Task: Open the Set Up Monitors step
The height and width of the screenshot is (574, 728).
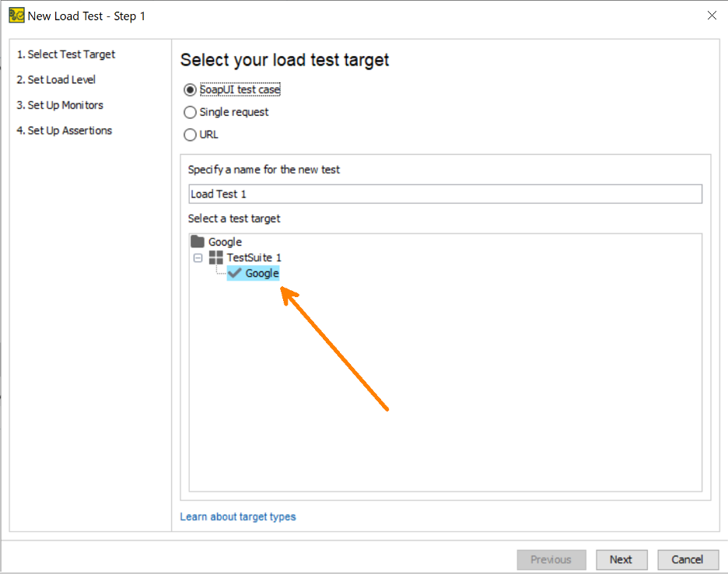Action: [x=60, y=106]
